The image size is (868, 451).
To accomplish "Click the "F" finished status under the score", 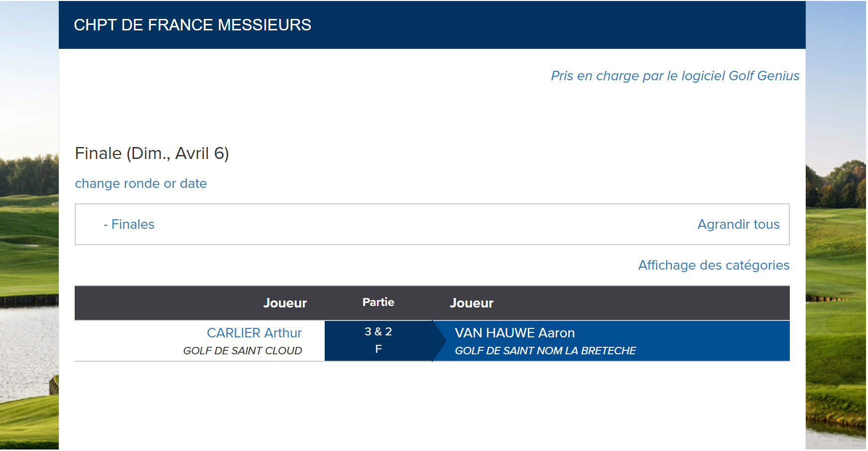I will (378, 349).
